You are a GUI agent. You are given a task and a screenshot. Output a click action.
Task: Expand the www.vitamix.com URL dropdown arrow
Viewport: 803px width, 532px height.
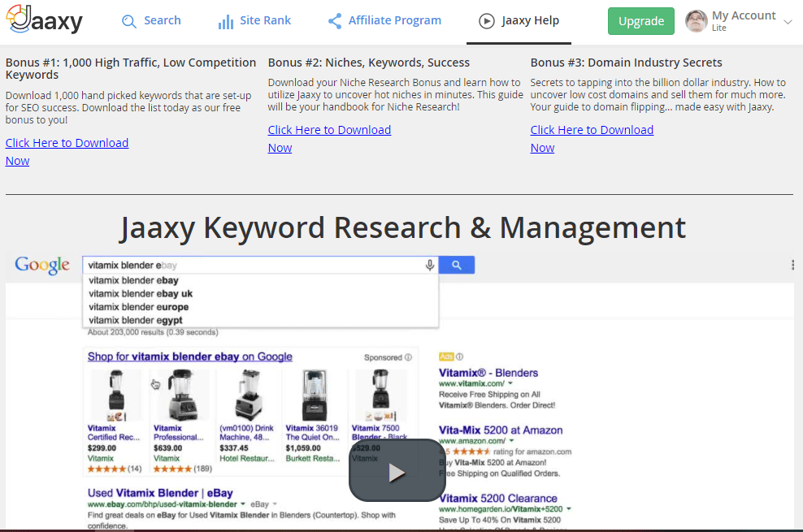click(510, 383)
